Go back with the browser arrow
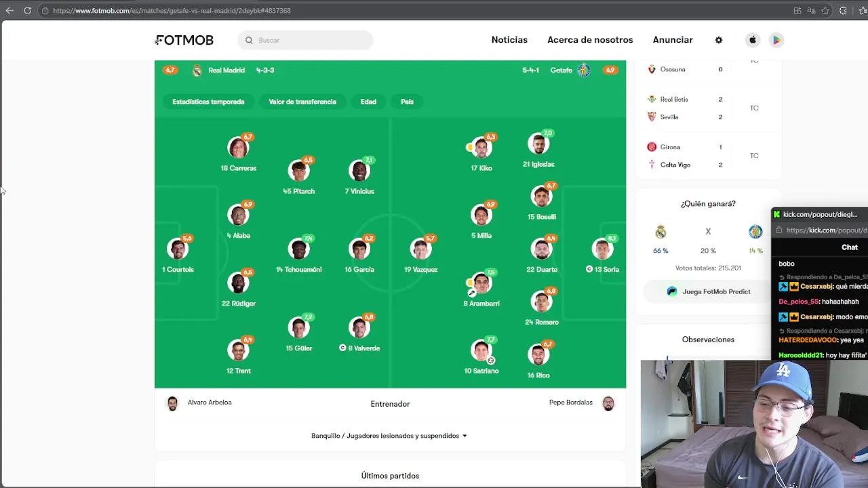 [9, 10]
